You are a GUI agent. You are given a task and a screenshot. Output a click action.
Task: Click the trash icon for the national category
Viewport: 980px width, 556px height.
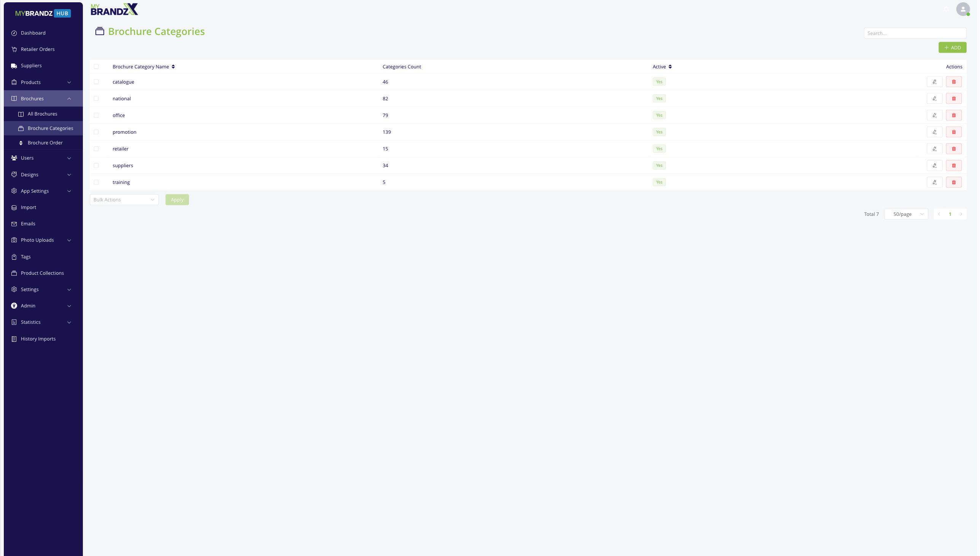coord(953,98)
